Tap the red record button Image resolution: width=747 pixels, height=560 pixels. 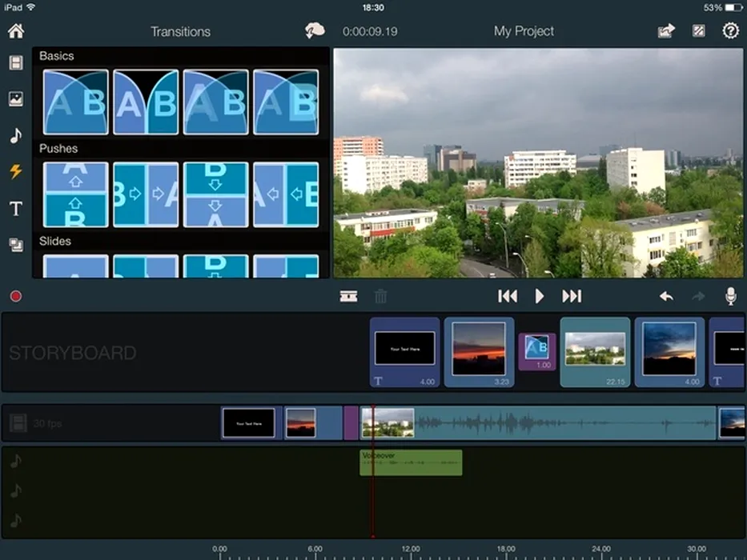(x=16, y=296)
